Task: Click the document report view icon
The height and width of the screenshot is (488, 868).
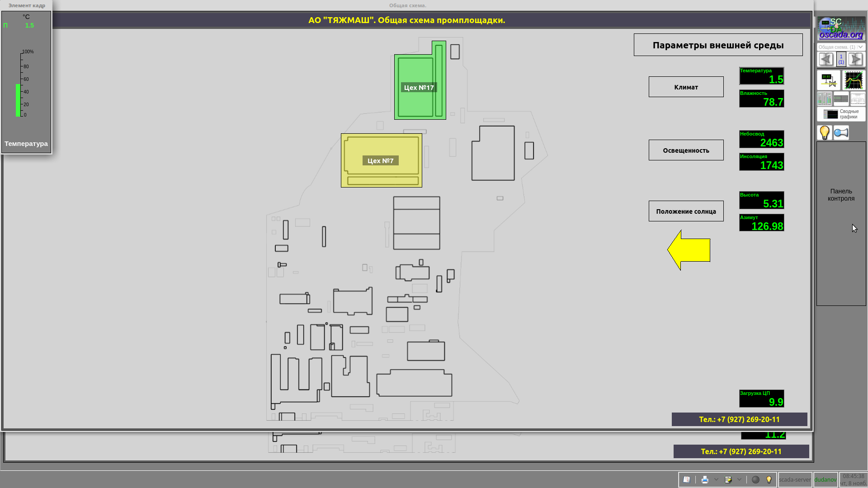Action: click(x=857, y=99)
